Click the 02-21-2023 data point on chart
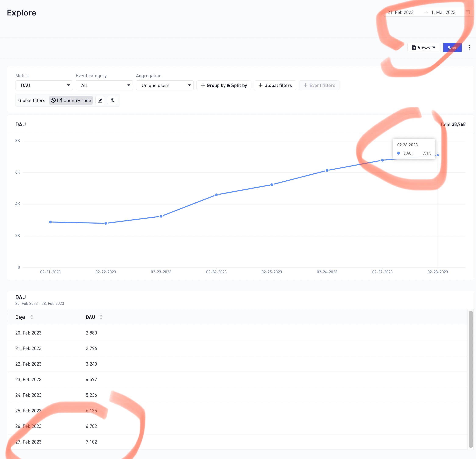Screen dimensions: 476x459 [x=50, y=222]
